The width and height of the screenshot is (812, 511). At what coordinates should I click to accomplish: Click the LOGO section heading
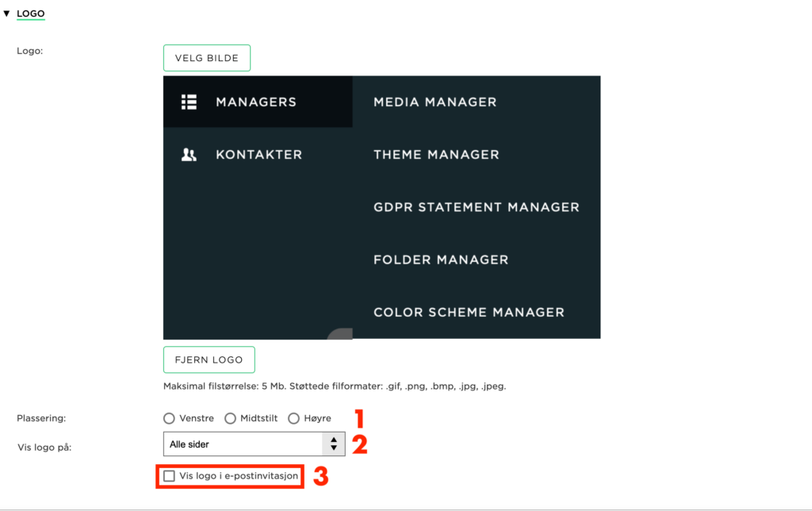click(31, 13)
